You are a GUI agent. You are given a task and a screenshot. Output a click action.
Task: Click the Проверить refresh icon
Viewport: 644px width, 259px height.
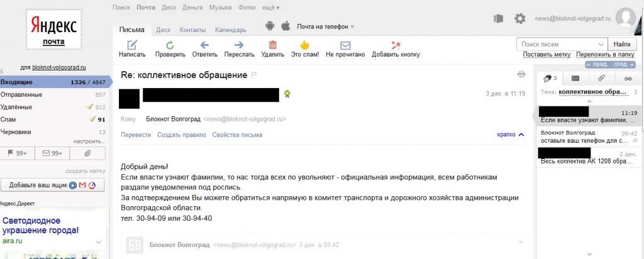[170, 45]
